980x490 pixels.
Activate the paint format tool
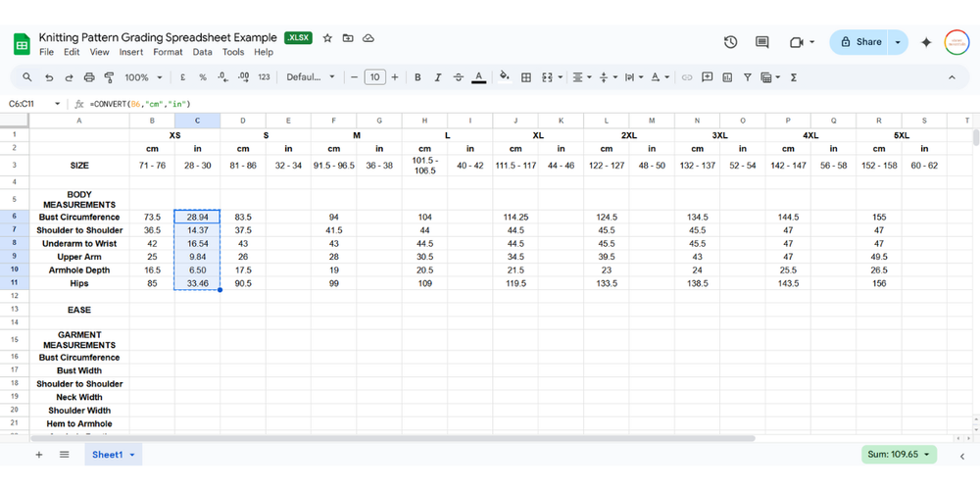pyautogui.click(x=110, y=77)
